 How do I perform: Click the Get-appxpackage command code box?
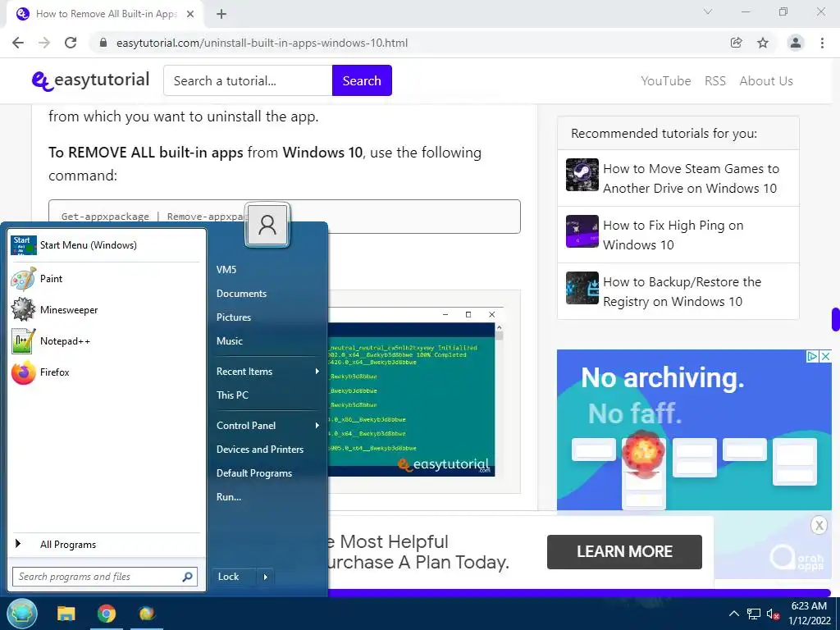click(285, 217)
